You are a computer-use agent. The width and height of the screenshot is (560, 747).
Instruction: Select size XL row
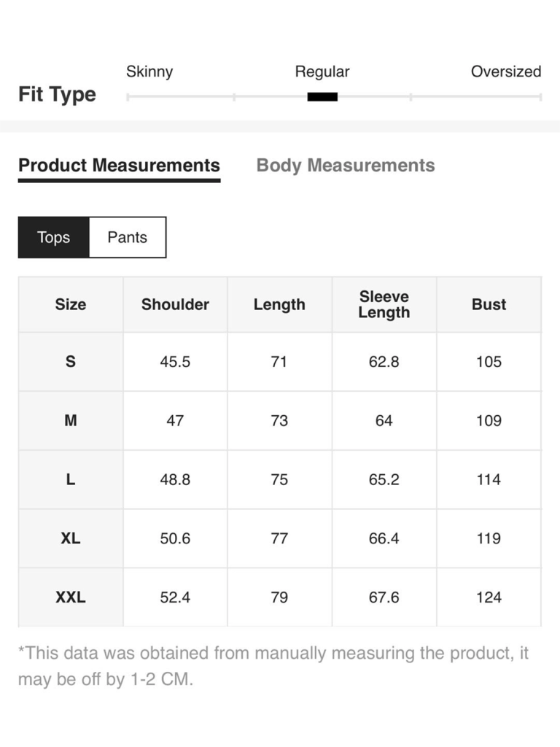[x=70, y=538]
